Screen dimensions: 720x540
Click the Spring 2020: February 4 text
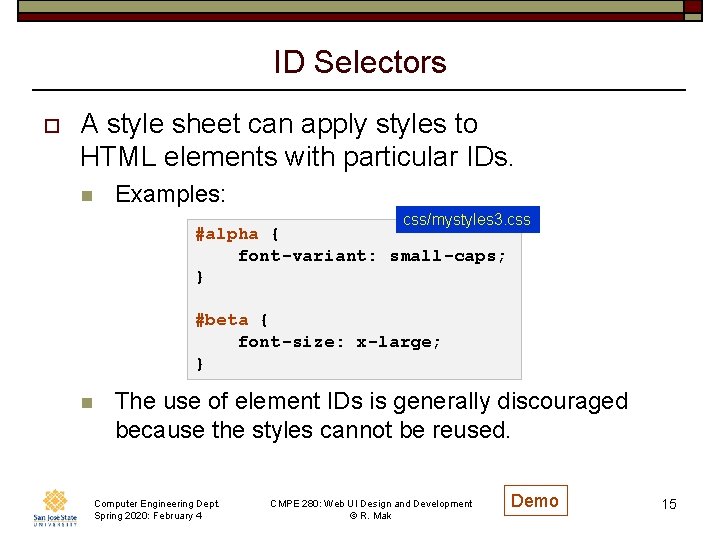click(148, 516)
